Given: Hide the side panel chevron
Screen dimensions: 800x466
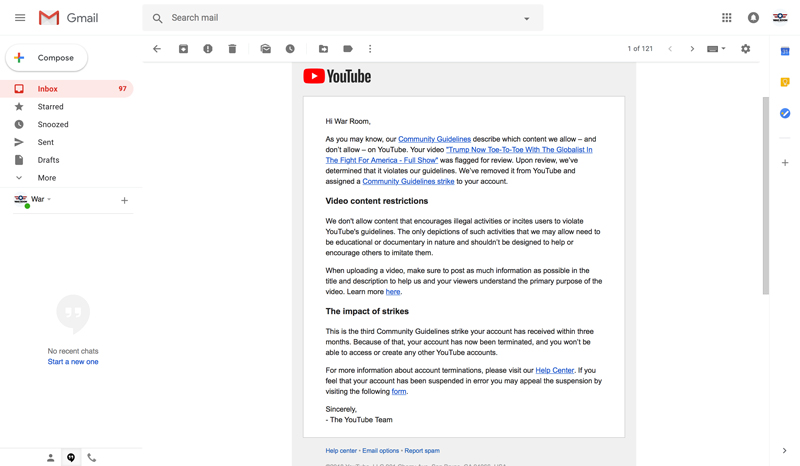Looking at the screenshot, I should 785,451.
